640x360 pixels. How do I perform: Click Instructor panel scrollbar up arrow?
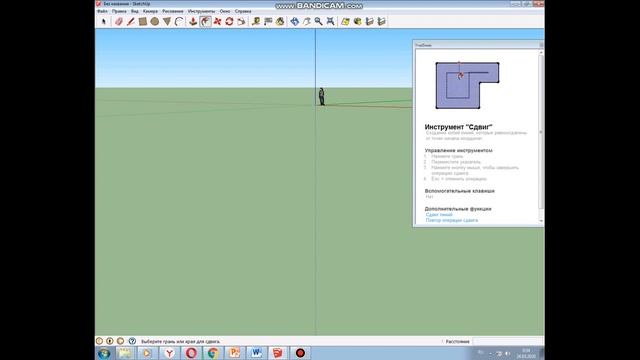541,53
